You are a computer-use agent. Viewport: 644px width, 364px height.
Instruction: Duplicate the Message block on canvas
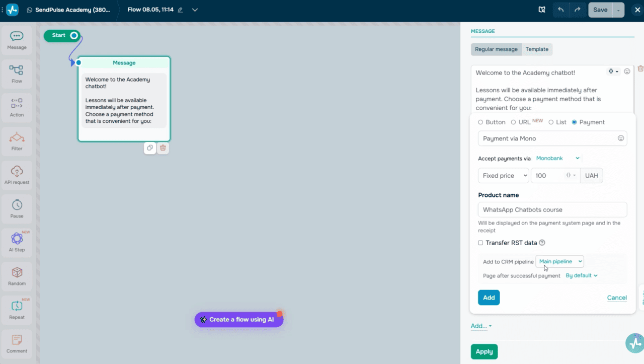point(149,148)
